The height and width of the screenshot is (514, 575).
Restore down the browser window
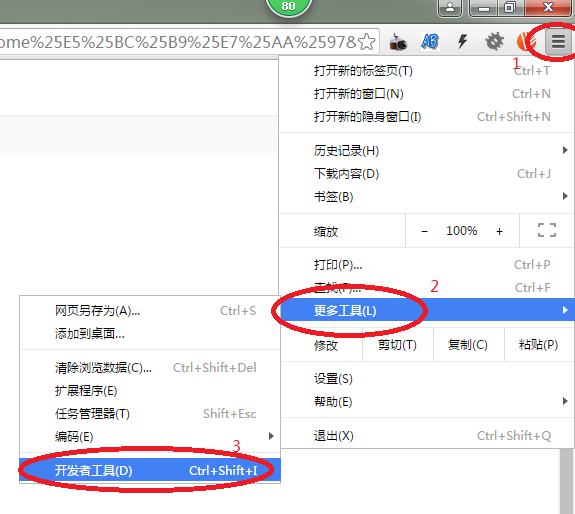510,8
